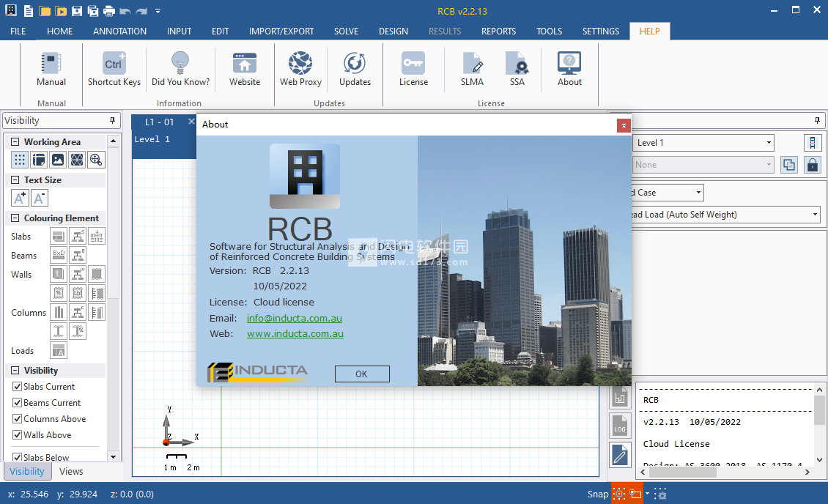Click the Print icon in quick access toolbar
Image resolution: width=828 pixels, height=504 pixels.
point(108,10)
